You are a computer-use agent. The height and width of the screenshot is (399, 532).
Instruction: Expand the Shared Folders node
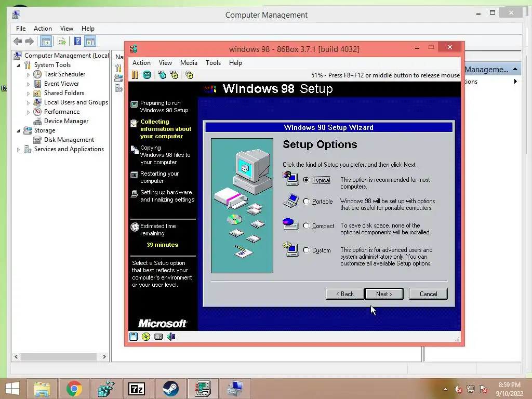coord(28,94)
